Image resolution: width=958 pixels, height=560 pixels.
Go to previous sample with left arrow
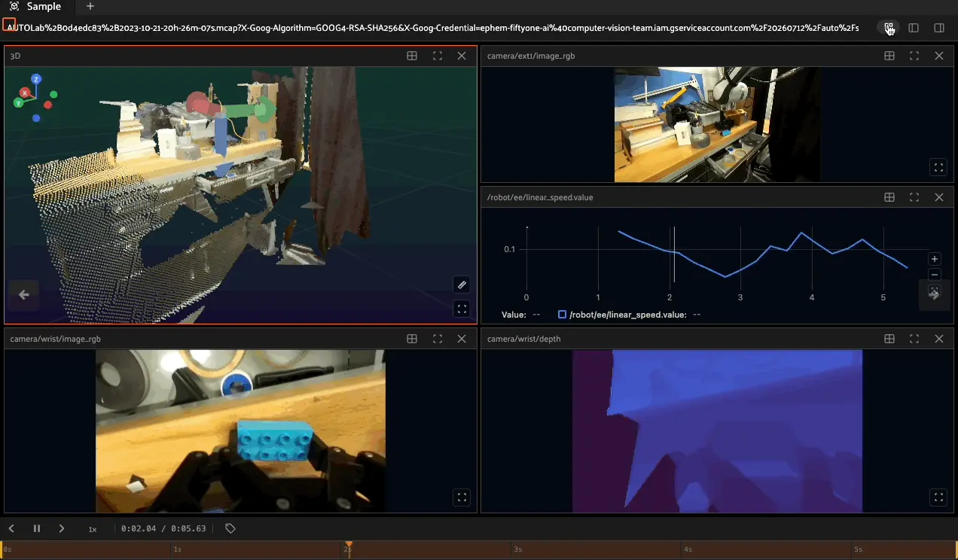coord(23,295)
